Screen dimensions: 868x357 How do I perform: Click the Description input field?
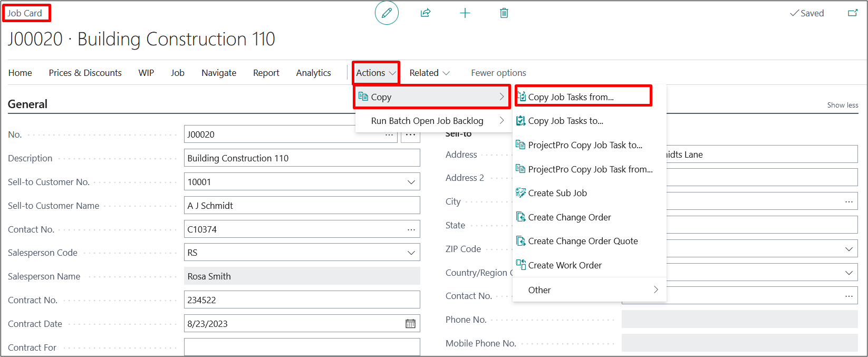click(302, 158)
